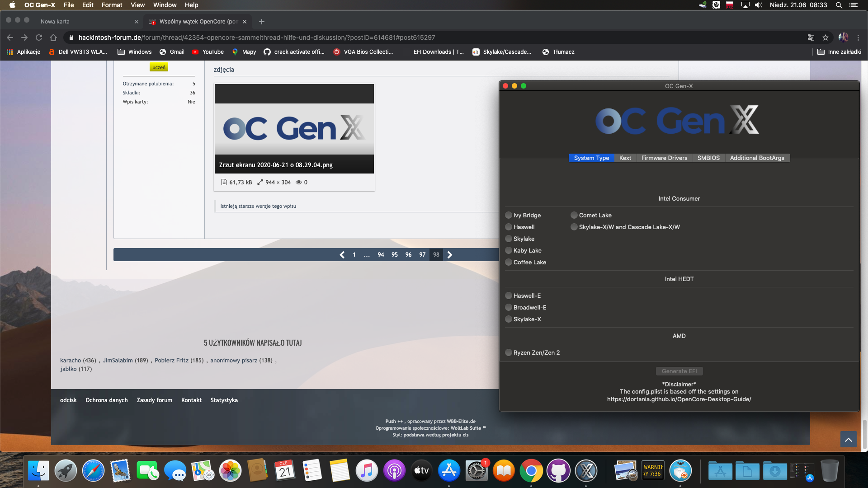Bookmark this page with the star icon
The width and height of the screenshot is (868, 488).
click(x=826, y=38)
